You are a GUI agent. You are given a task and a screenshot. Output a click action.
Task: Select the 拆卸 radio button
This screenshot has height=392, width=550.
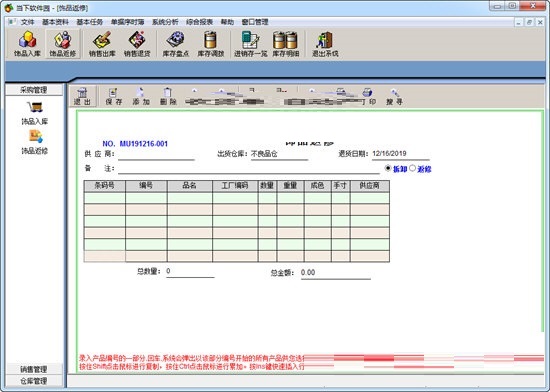[388, 168]
